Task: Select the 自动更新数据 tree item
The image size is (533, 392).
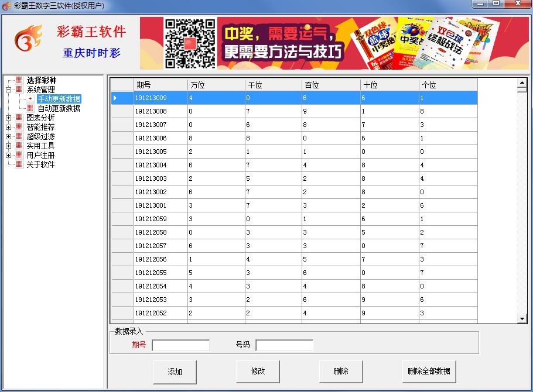Action: pos(59,108)
